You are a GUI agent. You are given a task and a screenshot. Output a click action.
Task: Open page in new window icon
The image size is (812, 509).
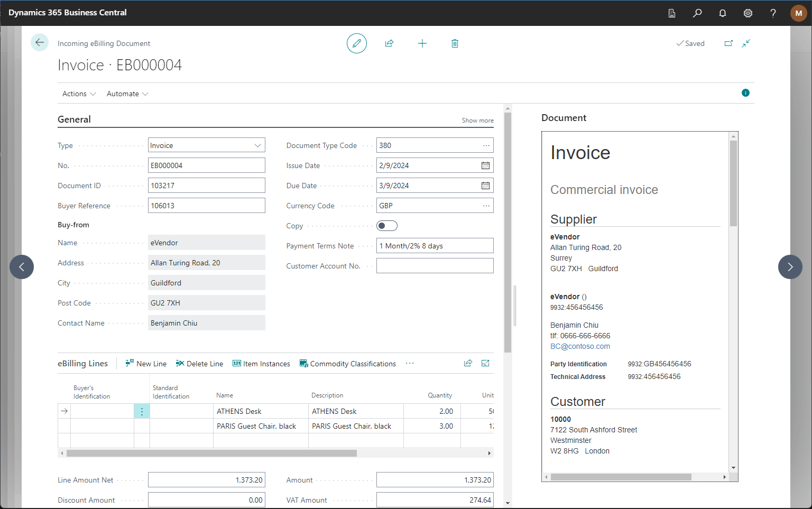point(728,43)
